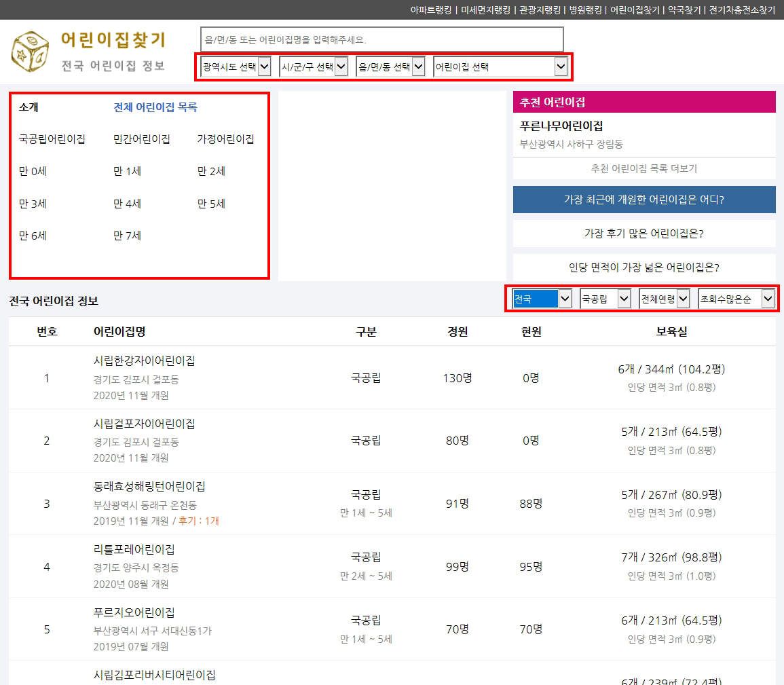Go to 관광지랭킹 in top menu

tap(540, 10)
